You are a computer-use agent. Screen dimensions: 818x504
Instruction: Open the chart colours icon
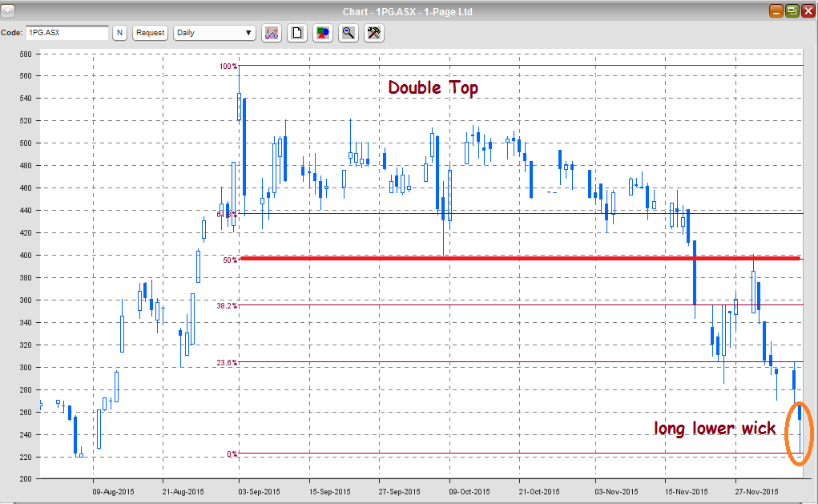click(323, 33)
